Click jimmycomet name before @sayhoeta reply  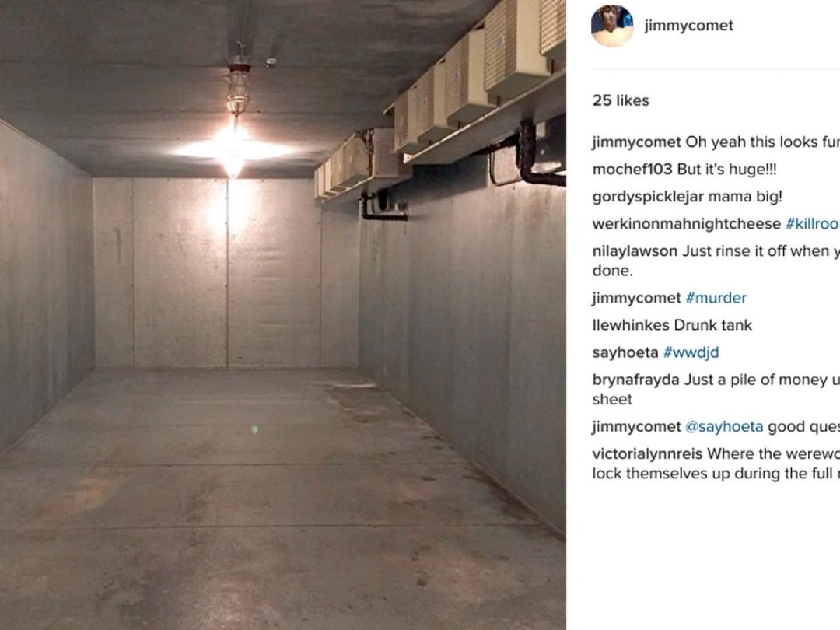pos(636,427)
